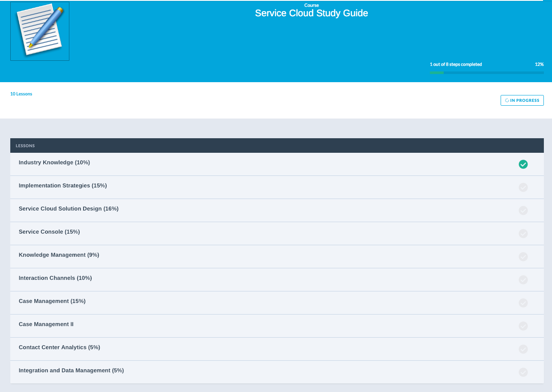
Task: Click the notepad and pen course thumbnail
Action: click(40, 31)
